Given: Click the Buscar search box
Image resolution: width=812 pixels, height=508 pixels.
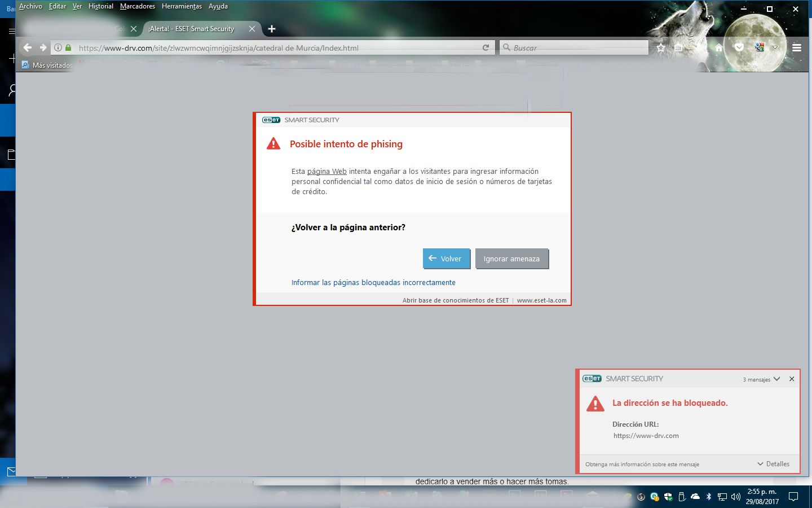Looking at the screenshot, I should pos(574,48).
